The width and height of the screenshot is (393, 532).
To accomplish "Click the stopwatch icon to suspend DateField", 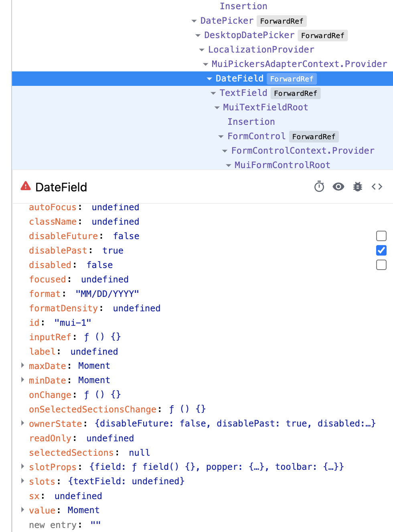I will pos(319,187).
